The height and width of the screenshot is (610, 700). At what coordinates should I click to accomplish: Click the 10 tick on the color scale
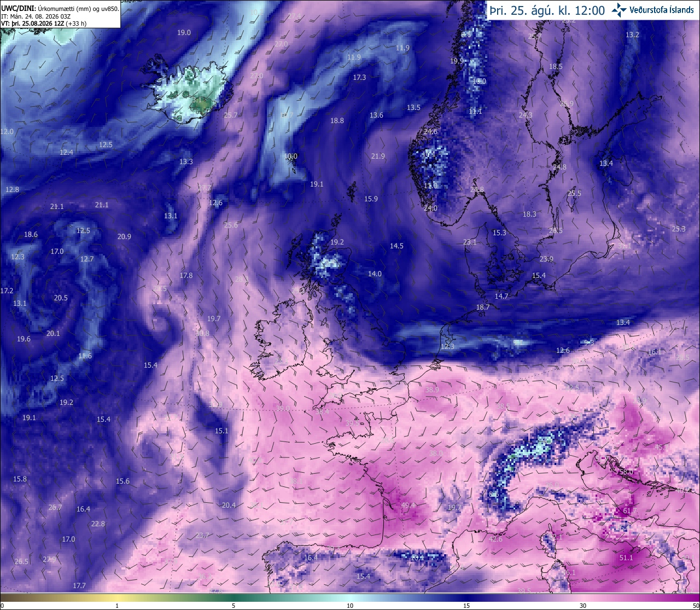pos(350,605)
